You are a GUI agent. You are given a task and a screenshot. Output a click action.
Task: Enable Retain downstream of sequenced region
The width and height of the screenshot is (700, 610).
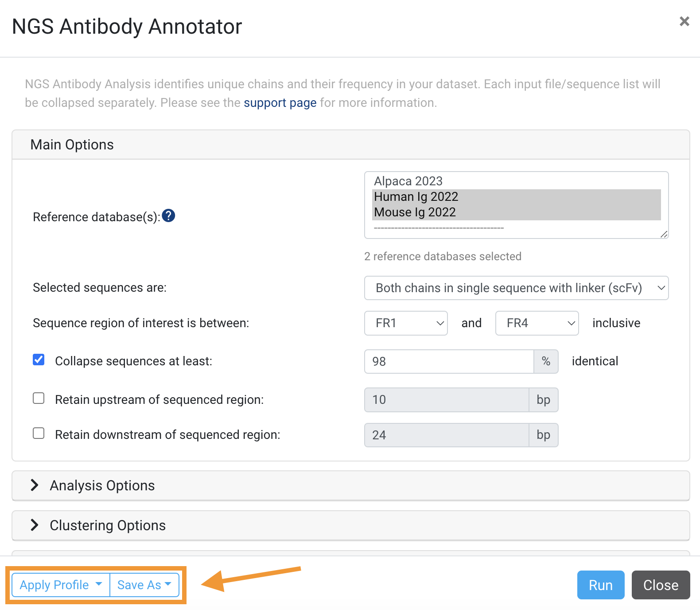tap(39, 433)
